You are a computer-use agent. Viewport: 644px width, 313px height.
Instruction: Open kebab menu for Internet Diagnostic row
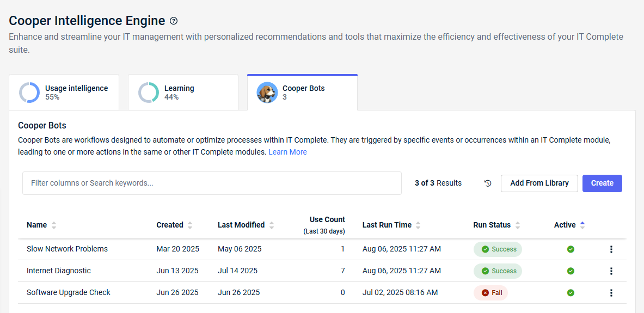pos(611,271)
